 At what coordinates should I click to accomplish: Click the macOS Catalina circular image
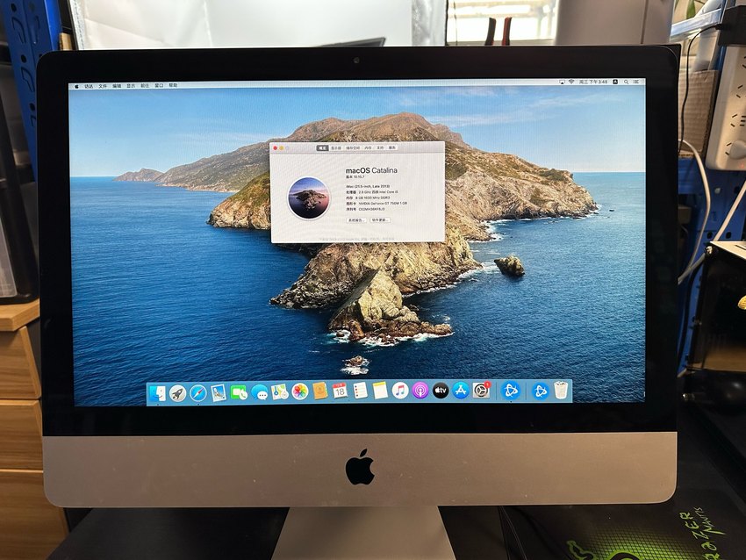coord(309,197)
